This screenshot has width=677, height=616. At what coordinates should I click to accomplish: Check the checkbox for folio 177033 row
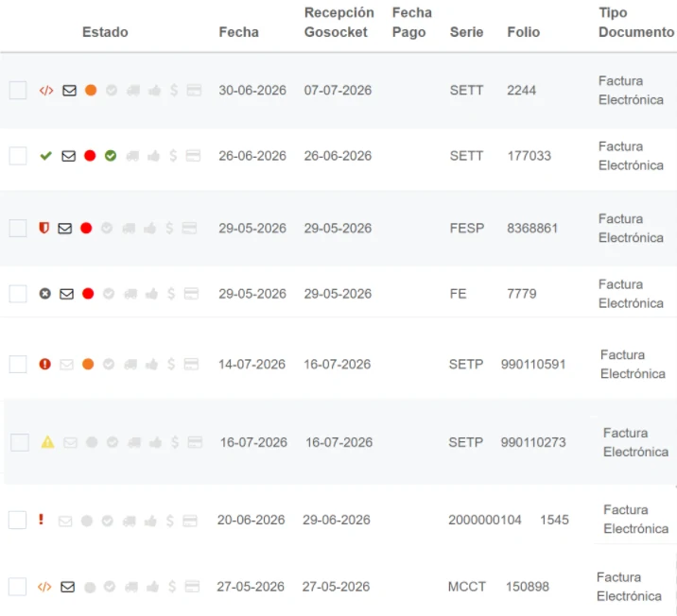(x=18, y=156)
